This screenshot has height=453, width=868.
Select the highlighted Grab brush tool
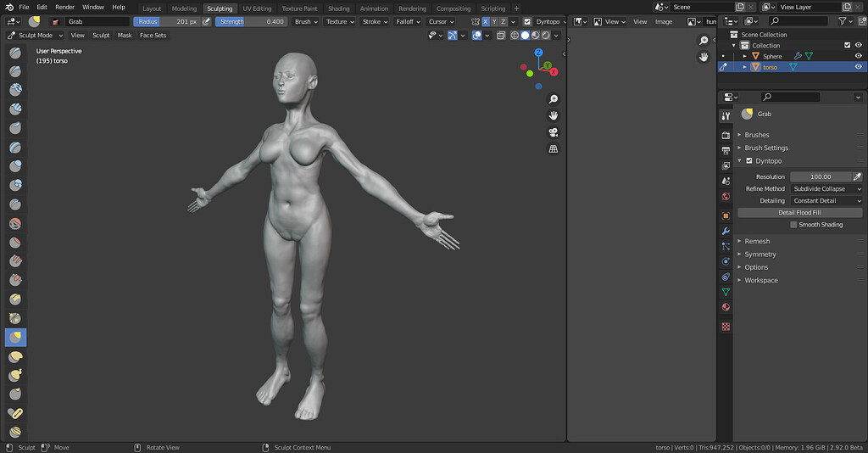pos(15,337)
